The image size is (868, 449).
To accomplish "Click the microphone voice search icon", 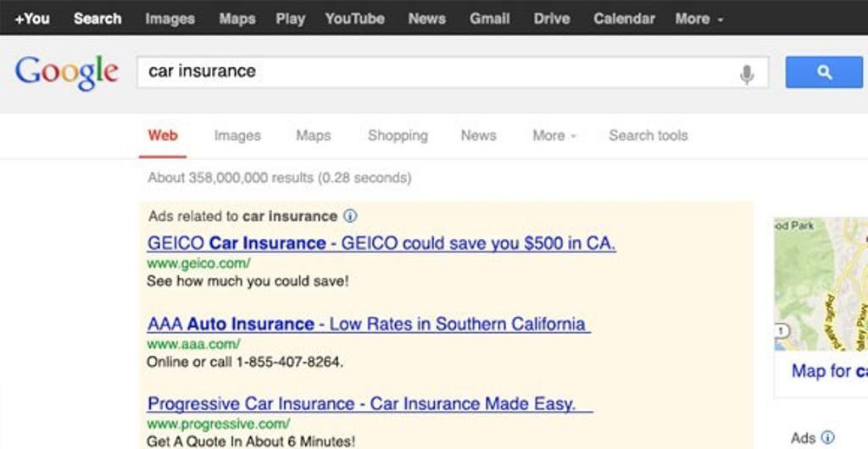I will click(747, 74).
